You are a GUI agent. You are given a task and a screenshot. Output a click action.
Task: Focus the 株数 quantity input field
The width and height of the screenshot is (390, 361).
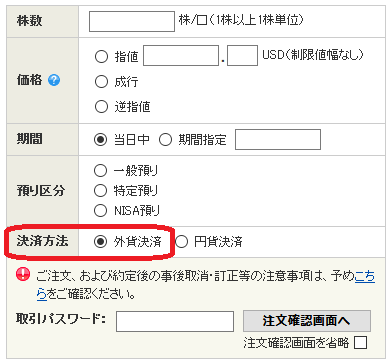(x=132, y=21)
